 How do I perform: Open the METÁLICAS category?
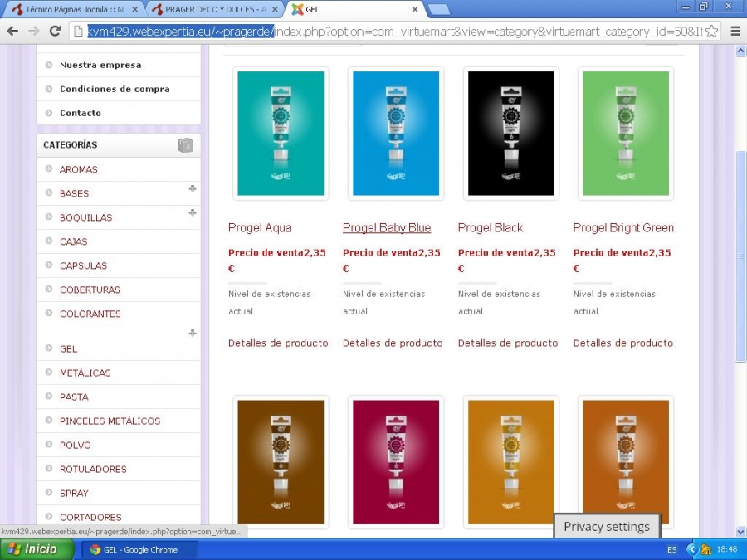pyautogui.click(x=85, y=373)
